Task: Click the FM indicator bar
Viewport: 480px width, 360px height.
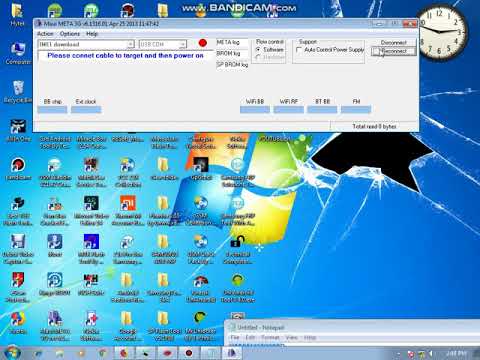Action: click(356, 110)
